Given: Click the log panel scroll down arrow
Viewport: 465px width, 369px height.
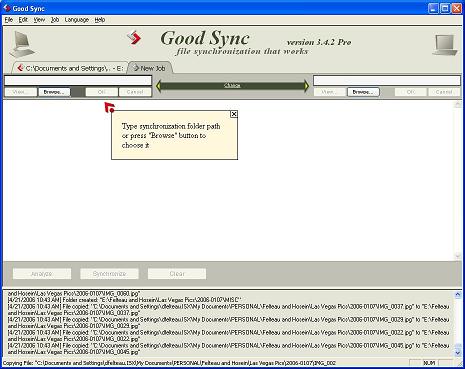Looking at the screenshot, I should 458,353.
